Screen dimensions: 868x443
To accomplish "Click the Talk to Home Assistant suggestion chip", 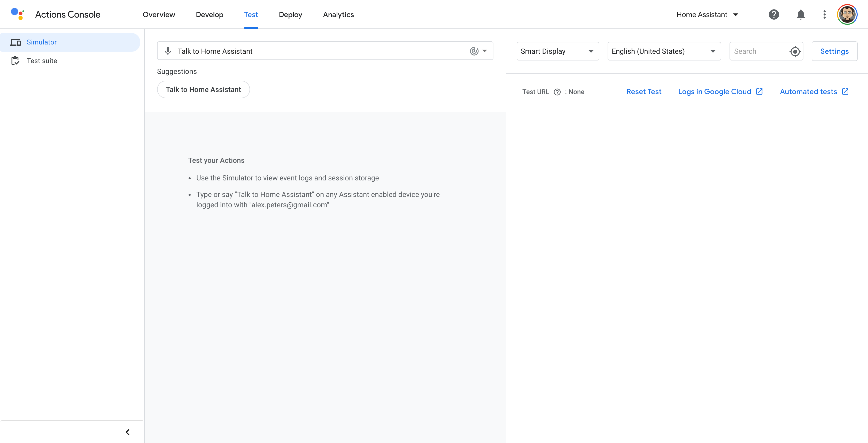I will [x=203, y=89].
